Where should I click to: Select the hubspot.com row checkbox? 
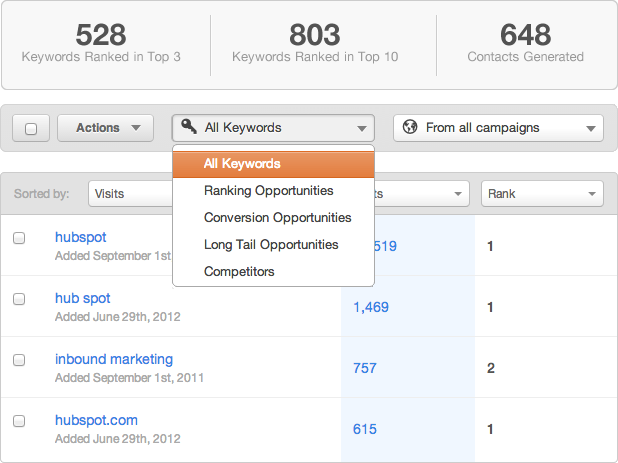pyautogui.click(x=19, y=421)
